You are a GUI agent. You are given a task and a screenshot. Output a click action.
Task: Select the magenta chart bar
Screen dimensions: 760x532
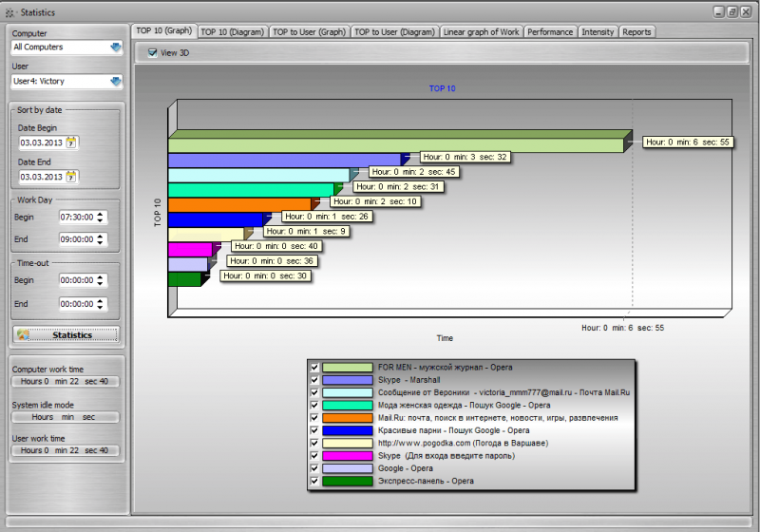click(x=190, y=250)
